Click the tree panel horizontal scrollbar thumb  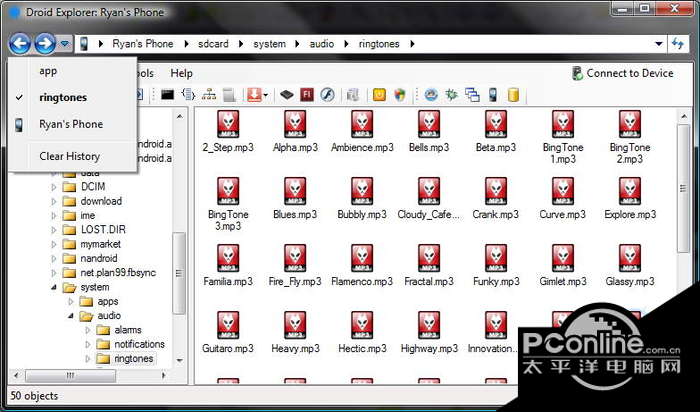point(71,375)
